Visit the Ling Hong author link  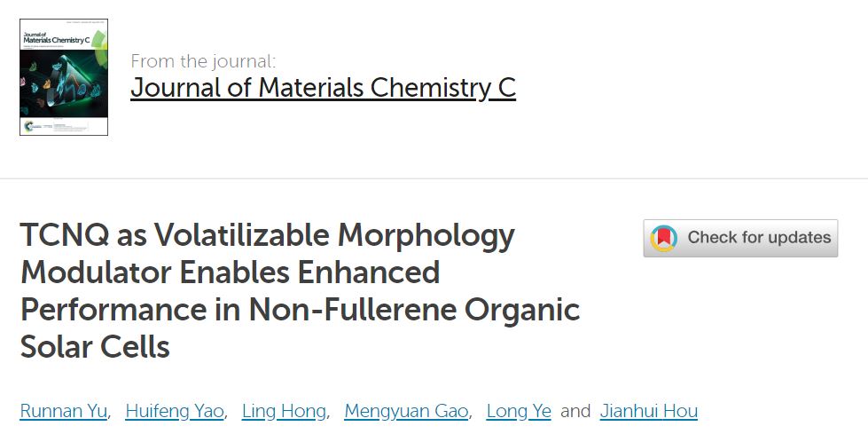(284, 411)
